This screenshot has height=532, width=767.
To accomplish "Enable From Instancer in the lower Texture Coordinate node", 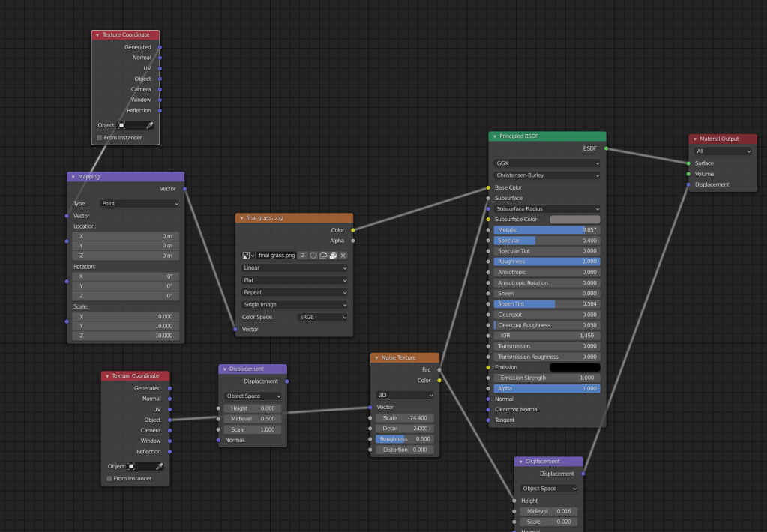I will [109, 478].
